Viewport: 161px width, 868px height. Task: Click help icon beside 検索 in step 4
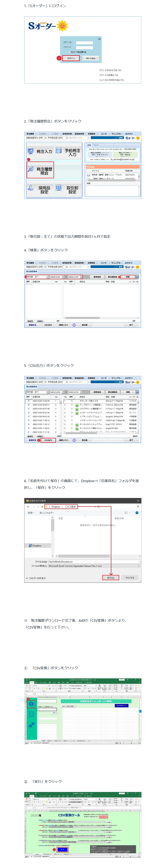tap(137, 277)
